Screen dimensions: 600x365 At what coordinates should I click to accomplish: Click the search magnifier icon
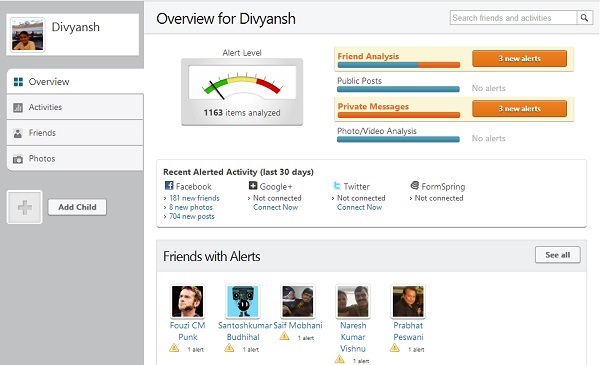[584, 18]
